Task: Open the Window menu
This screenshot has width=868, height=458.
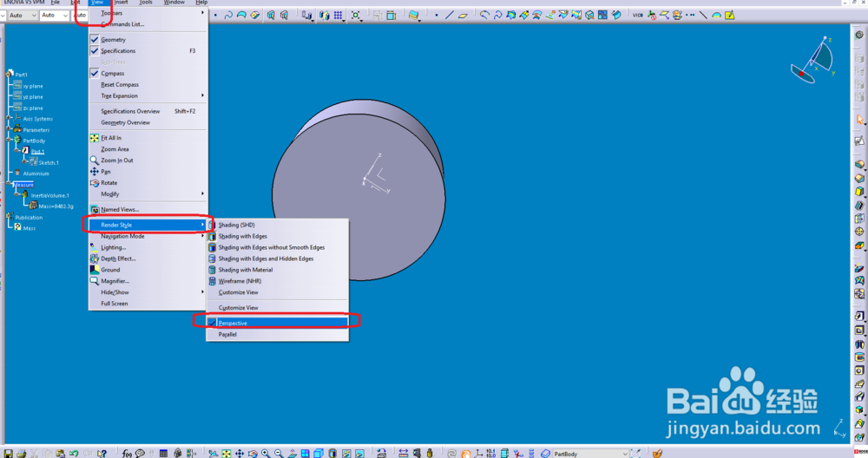Action: coord(174,3)
